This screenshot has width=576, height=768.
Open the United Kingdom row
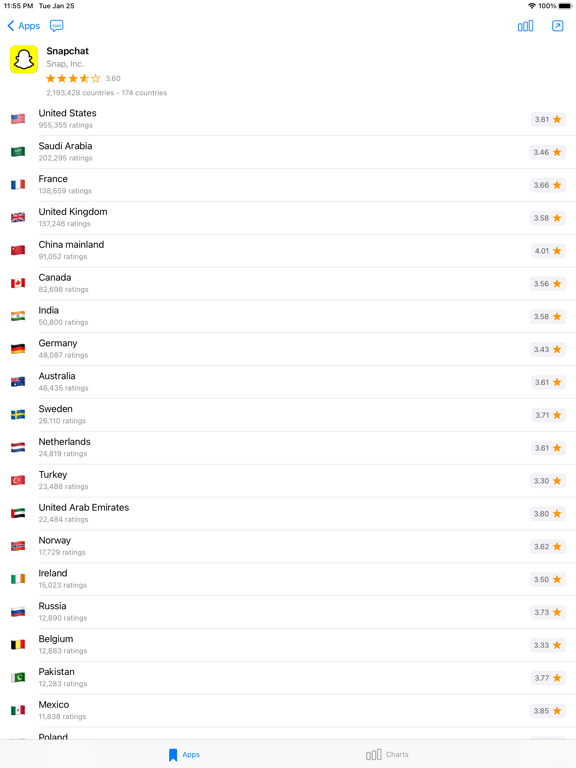[288, 217]
